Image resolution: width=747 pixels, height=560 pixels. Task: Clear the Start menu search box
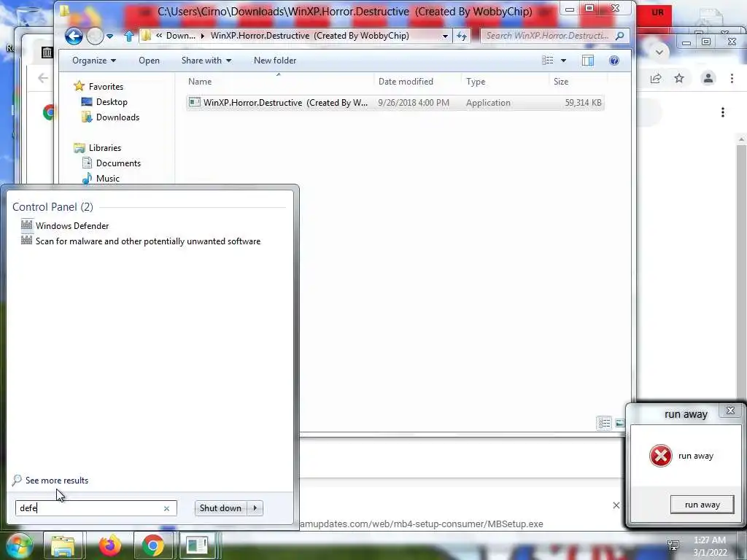click(167, 508)
